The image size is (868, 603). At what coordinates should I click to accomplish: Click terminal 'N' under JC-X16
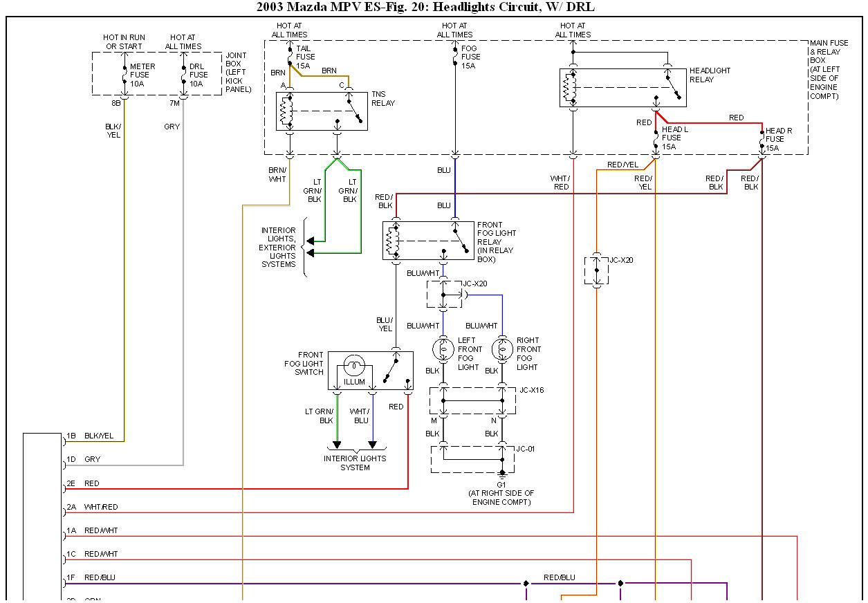click(494, 420)
